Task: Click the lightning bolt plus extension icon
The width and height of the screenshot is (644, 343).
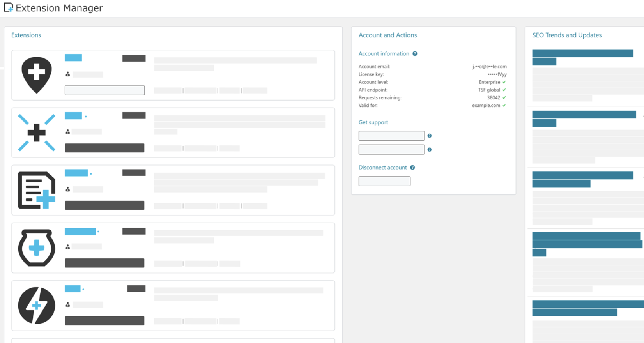Action: point(37,306)
